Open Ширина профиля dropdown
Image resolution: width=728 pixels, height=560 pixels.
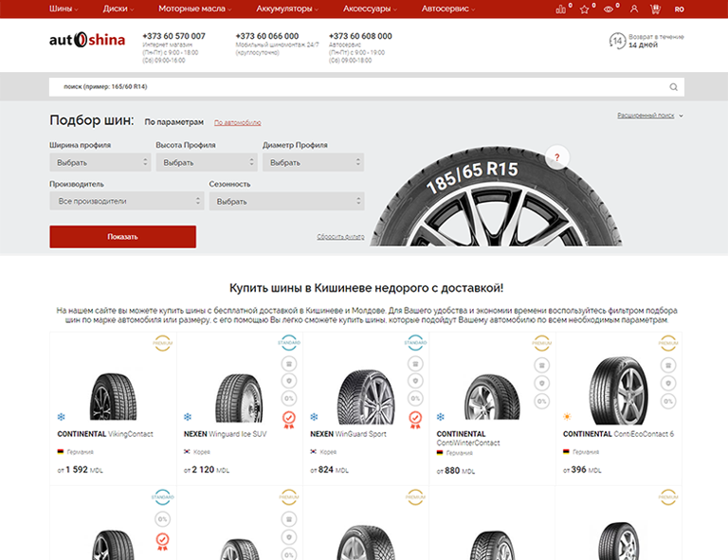coord(100,162)
